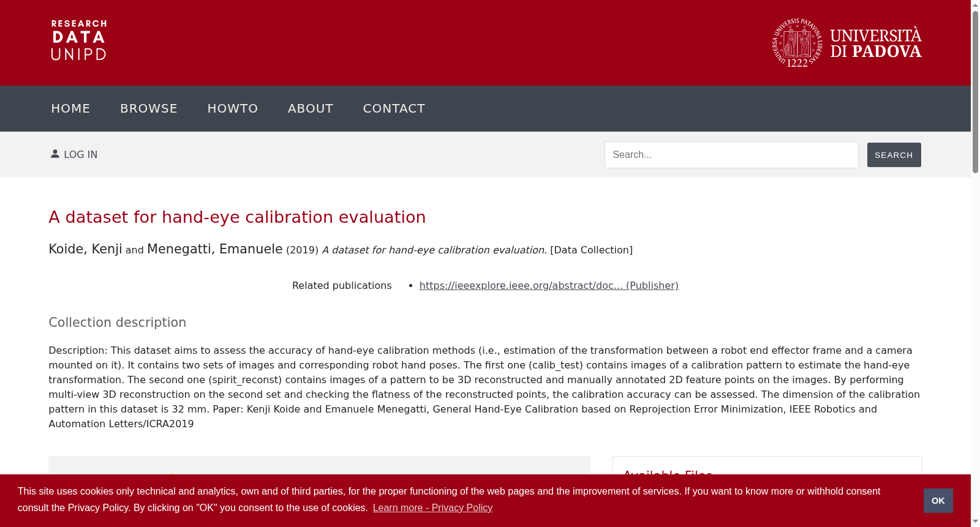
Task: Click the SEARCH button
Action: tap(894, 155)
